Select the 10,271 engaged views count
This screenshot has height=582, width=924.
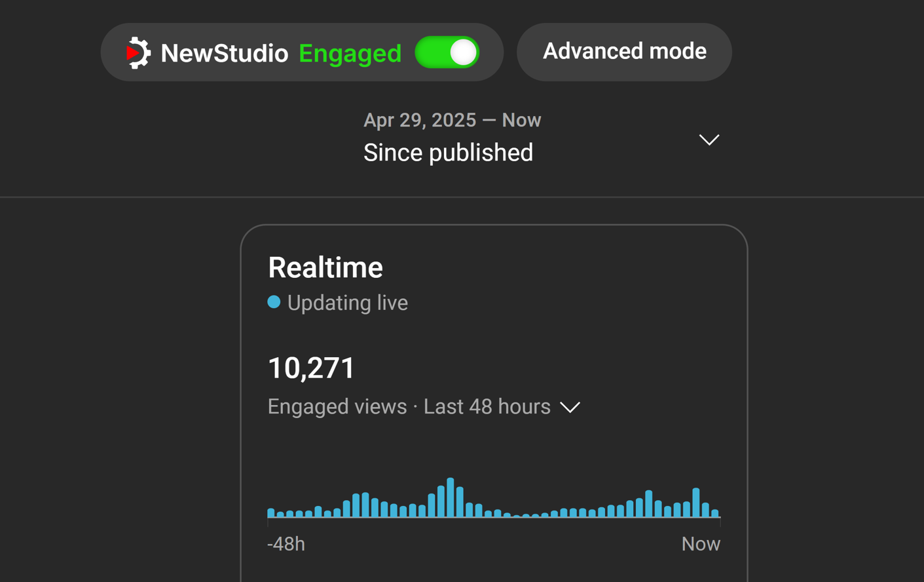pos(311,368)
